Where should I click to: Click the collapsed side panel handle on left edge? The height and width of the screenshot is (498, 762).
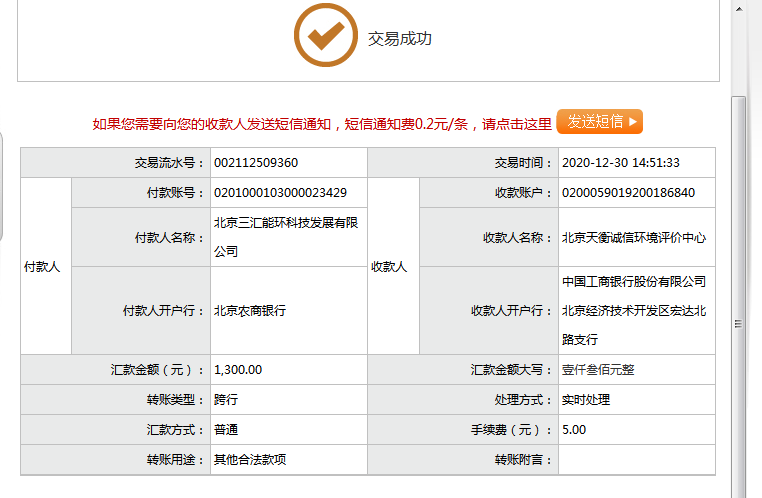pos(3,185)
